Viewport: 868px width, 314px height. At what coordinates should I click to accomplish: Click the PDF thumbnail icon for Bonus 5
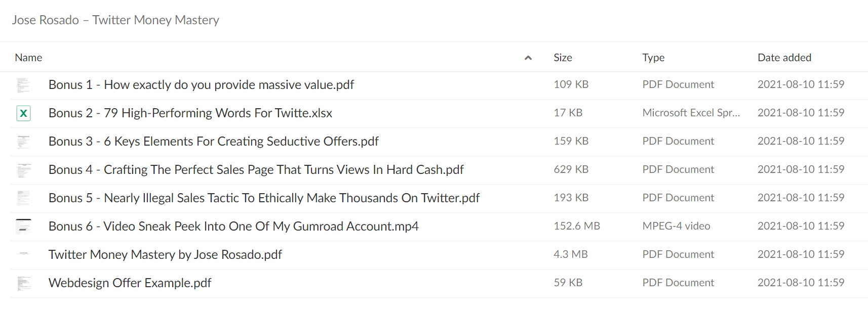coord(23,198)
